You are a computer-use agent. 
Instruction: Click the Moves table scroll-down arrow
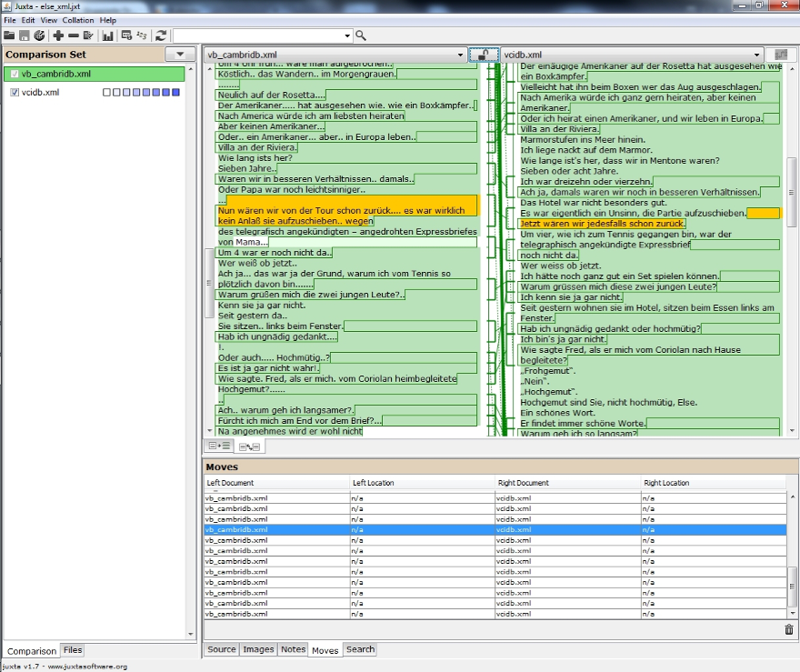[x=793, y=614]
